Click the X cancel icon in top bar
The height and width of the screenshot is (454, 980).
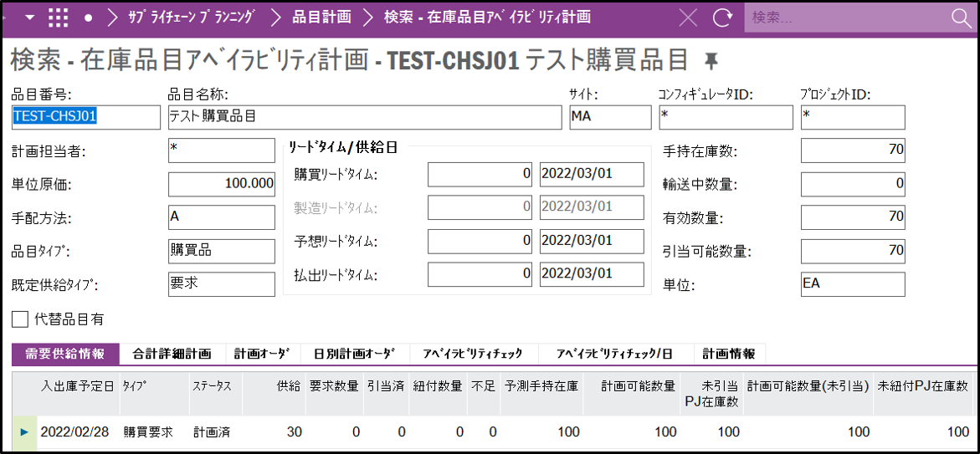click(688, 18)
